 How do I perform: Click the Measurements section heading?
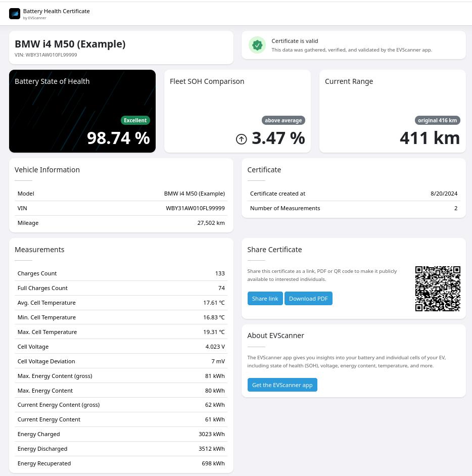[39, 250]
